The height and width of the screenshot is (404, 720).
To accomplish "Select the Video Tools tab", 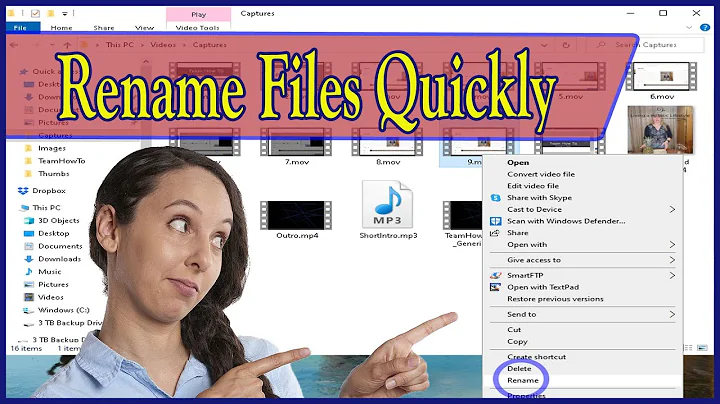I will pyautogui.click(x=197, y=28).
